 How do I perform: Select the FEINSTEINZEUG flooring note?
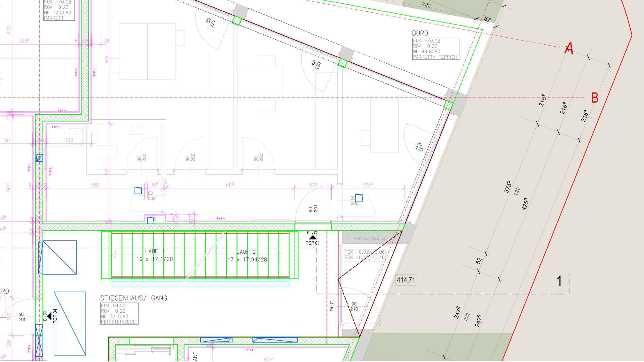click(x=118, y=322)
